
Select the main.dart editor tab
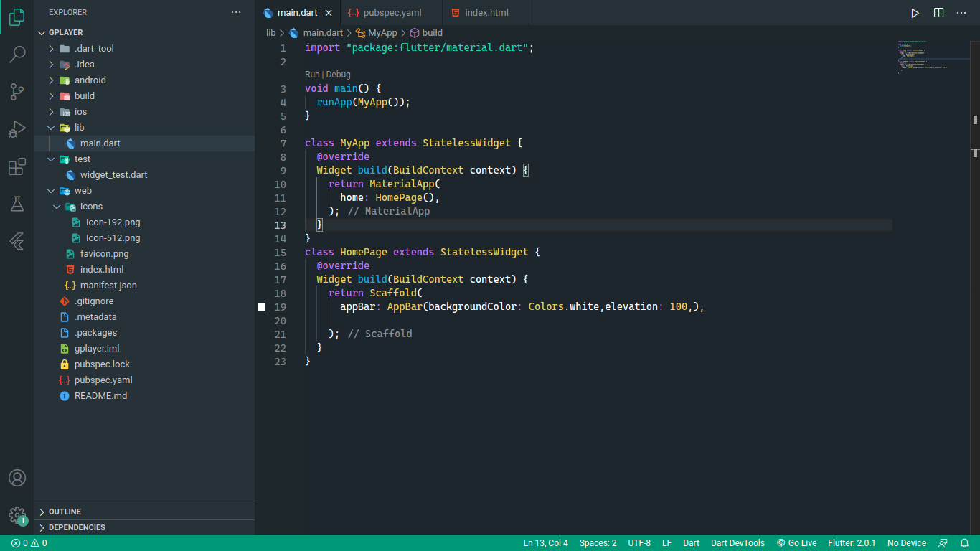click(x=297, y=13)
